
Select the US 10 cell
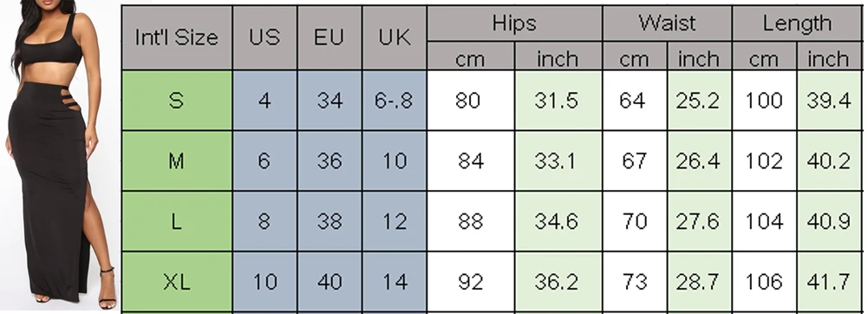tap(264, 282)
